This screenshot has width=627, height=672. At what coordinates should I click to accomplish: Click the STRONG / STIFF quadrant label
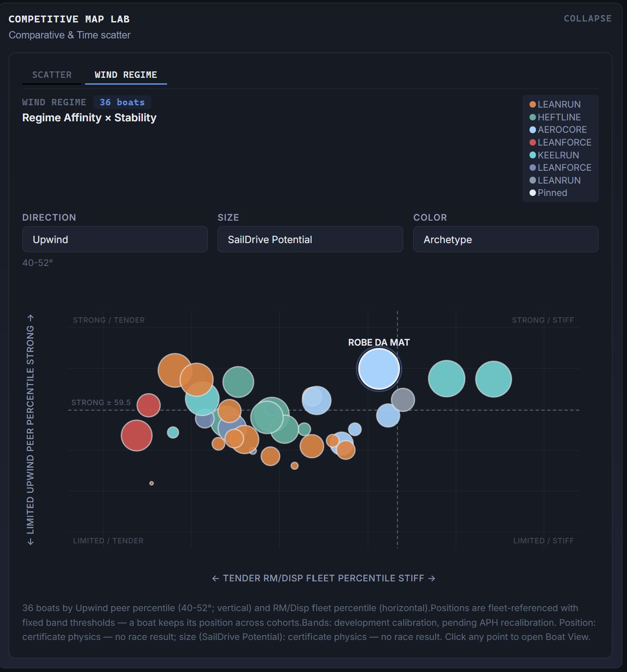pos(543,320)
